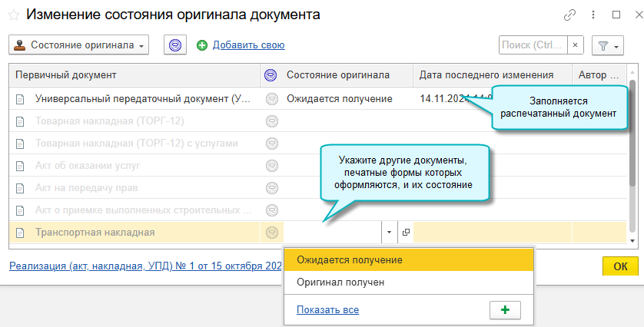Click state icon for Универсальный передаточный документ row
This screenshot has height=327, width=644.
(x=271, y=99)
